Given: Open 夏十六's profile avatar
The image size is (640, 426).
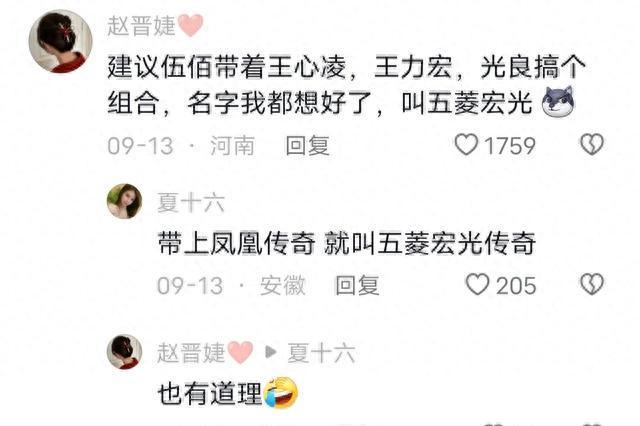Looking at the screenshot, I should 124,201.
